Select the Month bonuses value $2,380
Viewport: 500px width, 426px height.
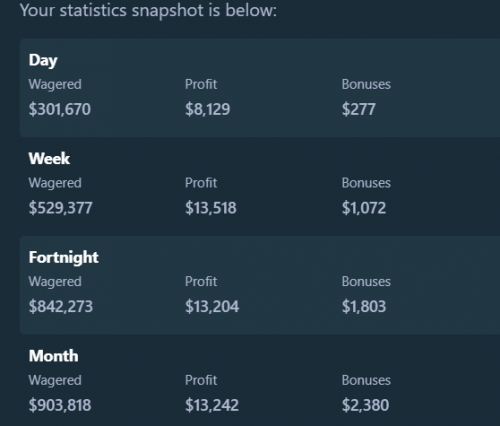[365, 405]
